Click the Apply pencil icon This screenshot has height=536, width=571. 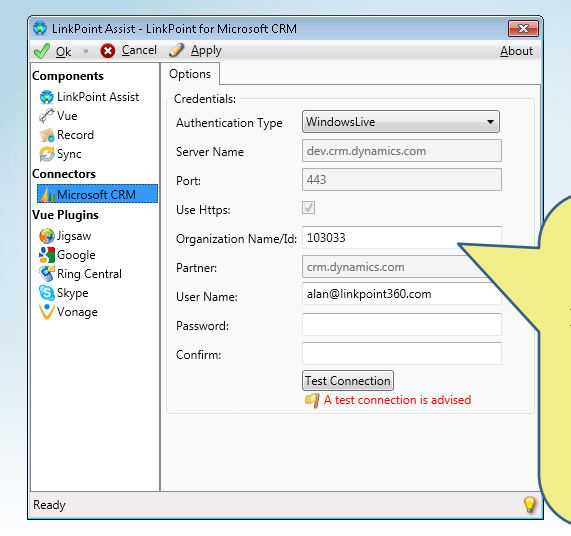pos(176,50)
